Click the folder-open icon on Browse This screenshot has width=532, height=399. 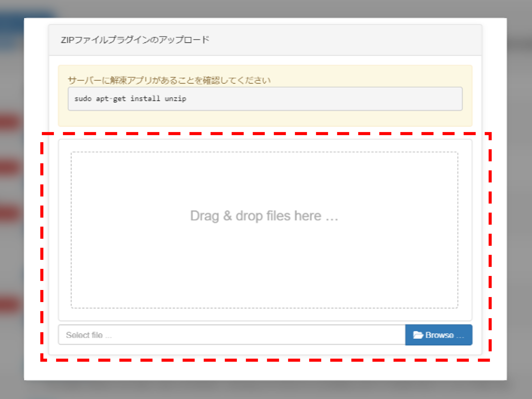[x=418, y=335]
